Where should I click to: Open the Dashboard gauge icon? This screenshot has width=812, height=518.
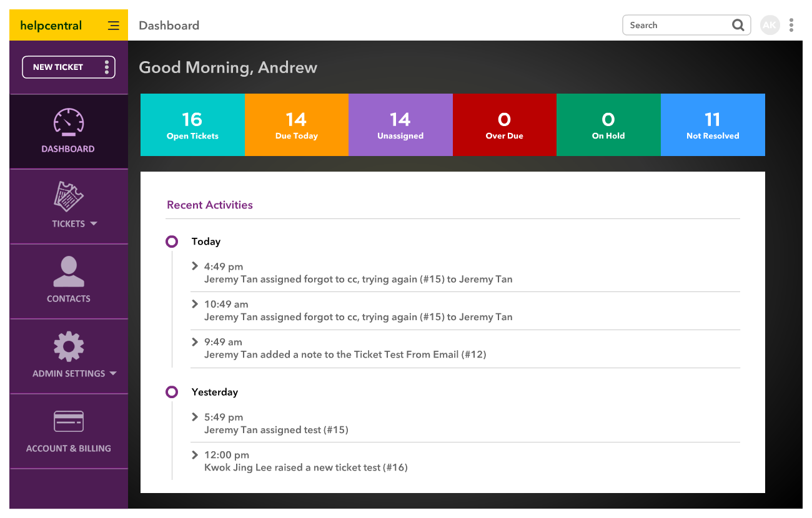click(69, 122)
